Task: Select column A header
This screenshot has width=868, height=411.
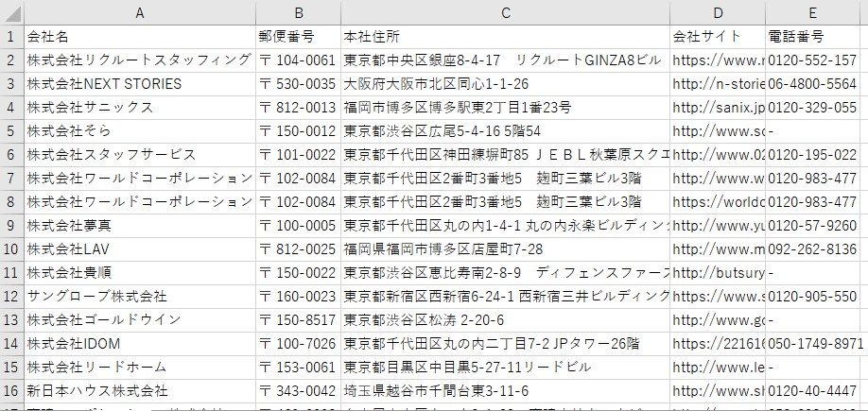Action: [x=140, y=12]
